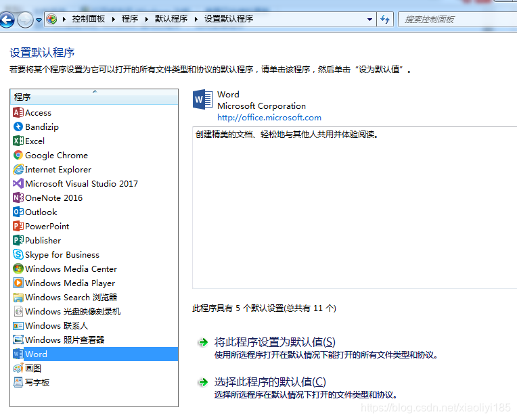Select the Outlook entry text
The width and height of the screenshot is (517, 420).
click(x=41, y=212)
